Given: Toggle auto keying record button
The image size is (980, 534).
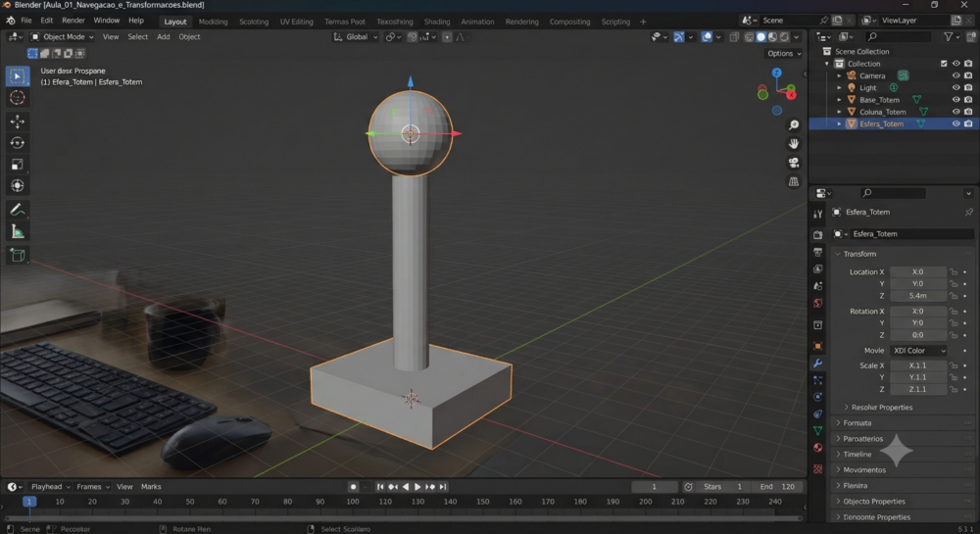Looking at the screenshot, I should coord(353,487).
